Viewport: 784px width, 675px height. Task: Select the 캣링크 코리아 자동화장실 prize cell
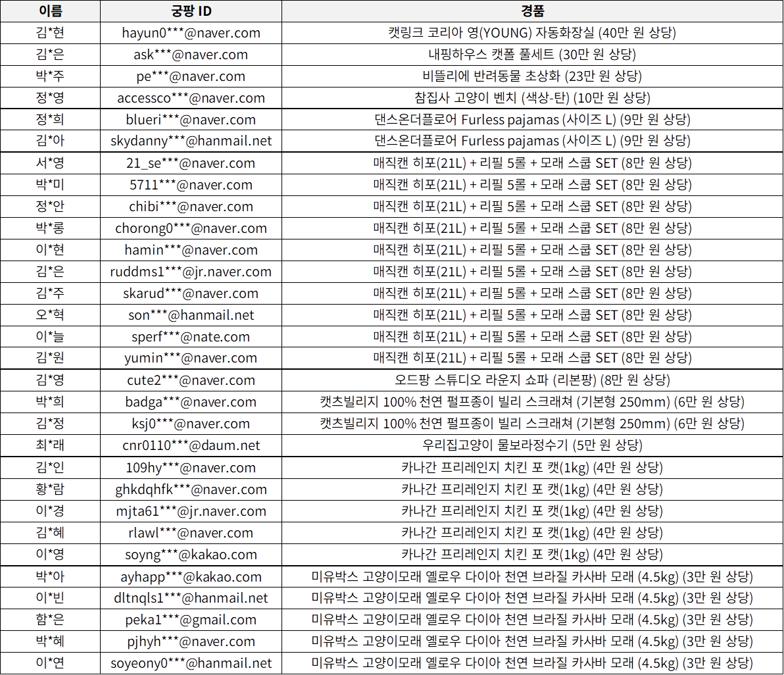532,33
